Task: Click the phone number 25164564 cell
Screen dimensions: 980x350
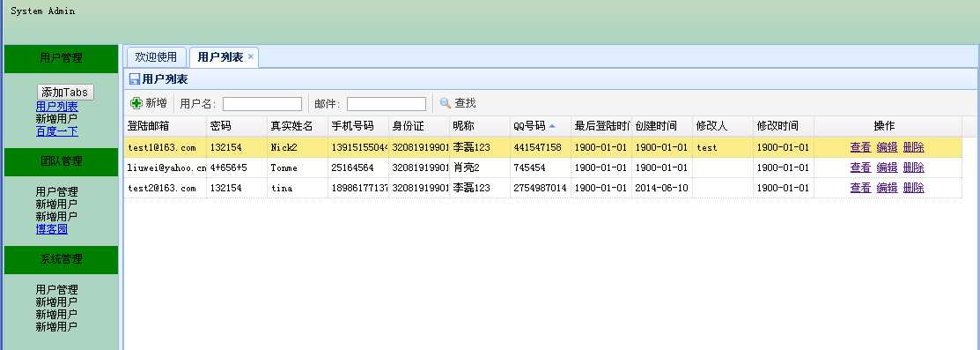Action: 358,168
